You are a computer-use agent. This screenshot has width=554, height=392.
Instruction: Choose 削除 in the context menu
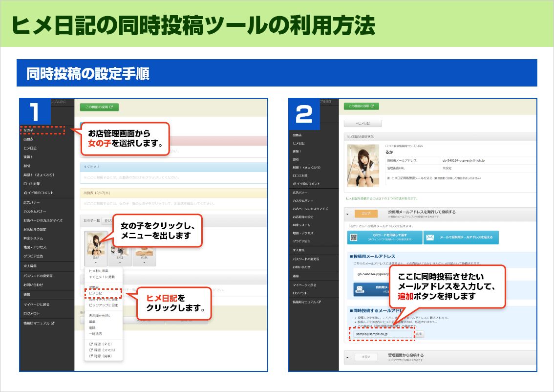[92, 327]
